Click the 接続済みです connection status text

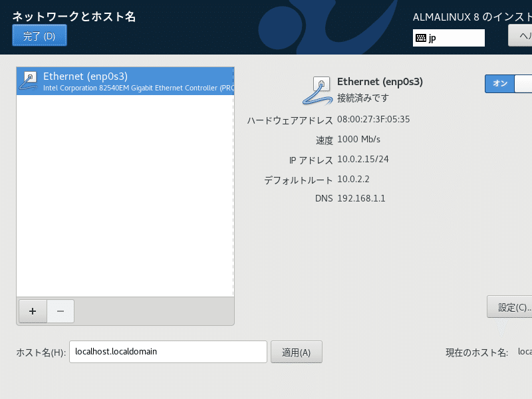tap(362, 98)
